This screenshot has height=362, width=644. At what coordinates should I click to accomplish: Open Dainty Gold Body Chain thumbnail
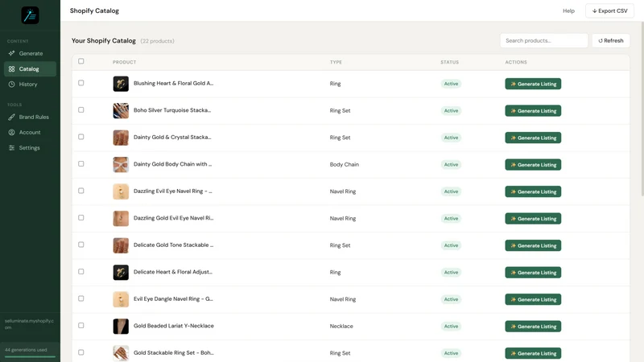[x=121, y=165]
